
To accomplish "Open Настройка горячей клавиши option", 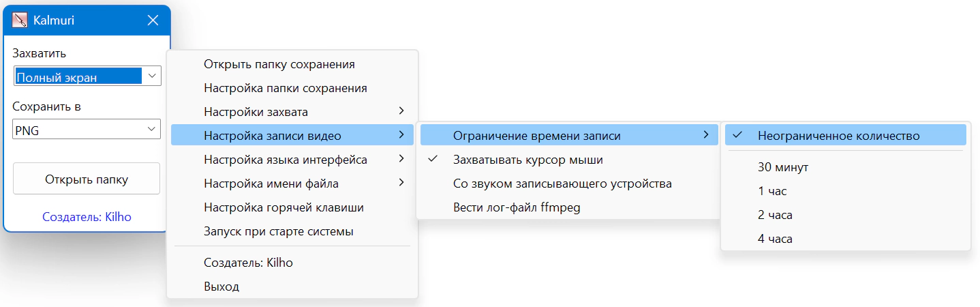I will [x=284, y=207].
